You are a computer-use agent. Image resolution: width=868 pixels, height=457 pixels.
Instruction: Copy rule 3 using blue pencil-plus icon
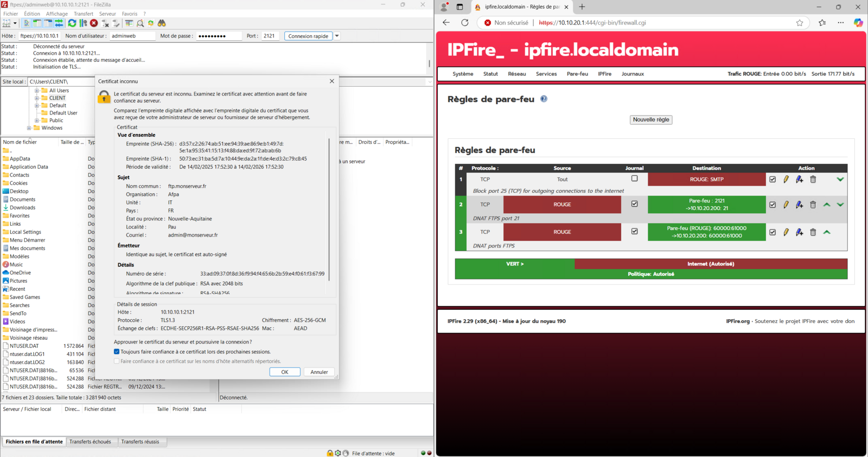799,232
